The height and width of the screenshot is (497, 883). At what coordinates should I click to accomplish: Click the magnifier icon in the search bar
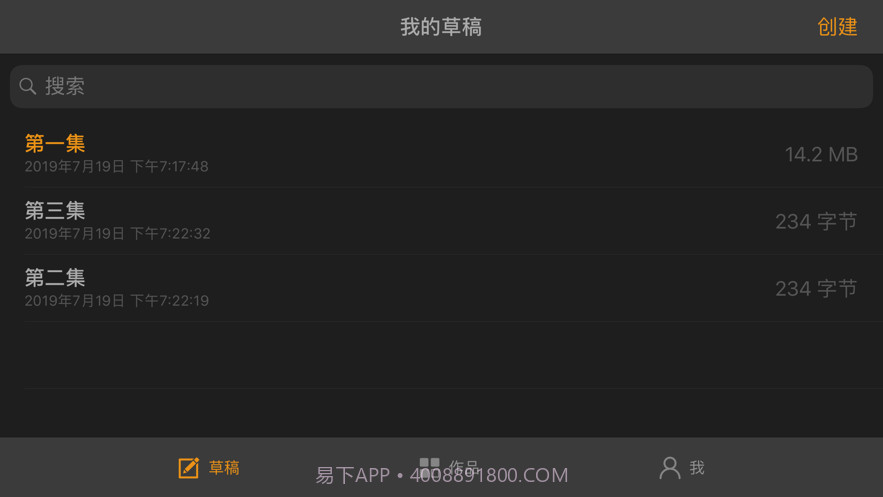(28, 86)
